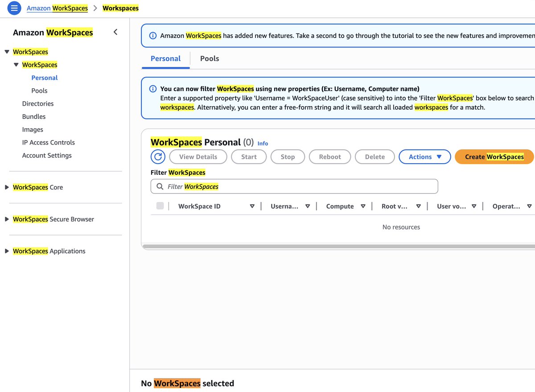
Task: Click the magnifier icon in filter box
Action: click(160, 186)
